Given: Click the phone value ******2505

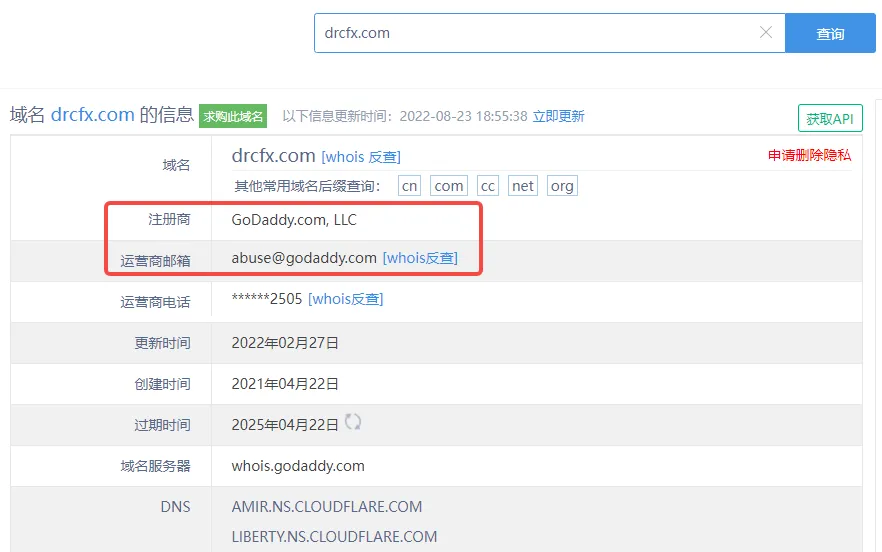Looking at the screenshot, I should pos(267,299).
